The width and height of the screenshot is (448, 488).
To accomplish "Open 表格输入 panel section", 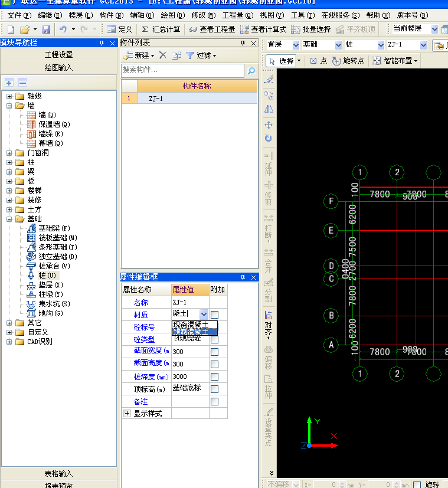I will (x=59, y=474).
